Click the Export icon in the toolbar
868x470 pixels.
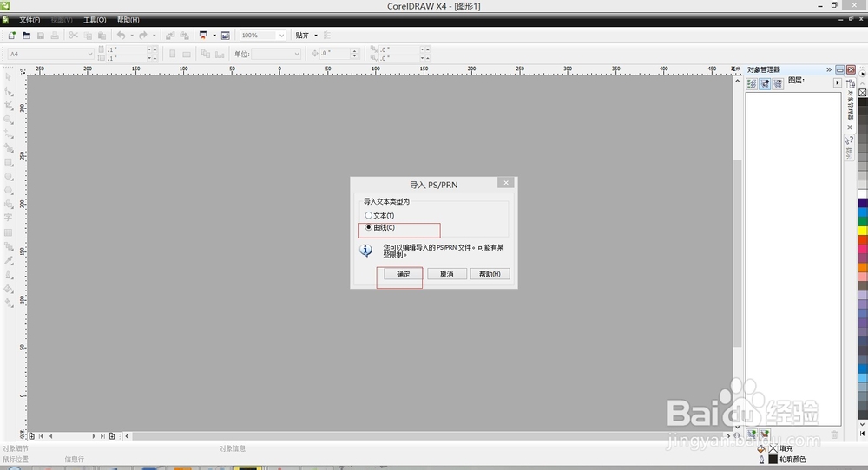(184, 36)
